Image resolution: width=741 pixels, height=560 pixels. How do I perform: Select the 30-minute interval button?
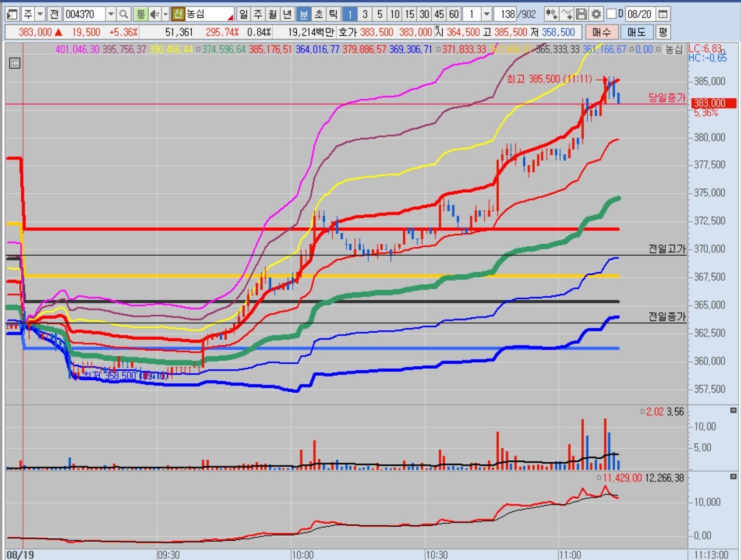click(x=425, y=14)
